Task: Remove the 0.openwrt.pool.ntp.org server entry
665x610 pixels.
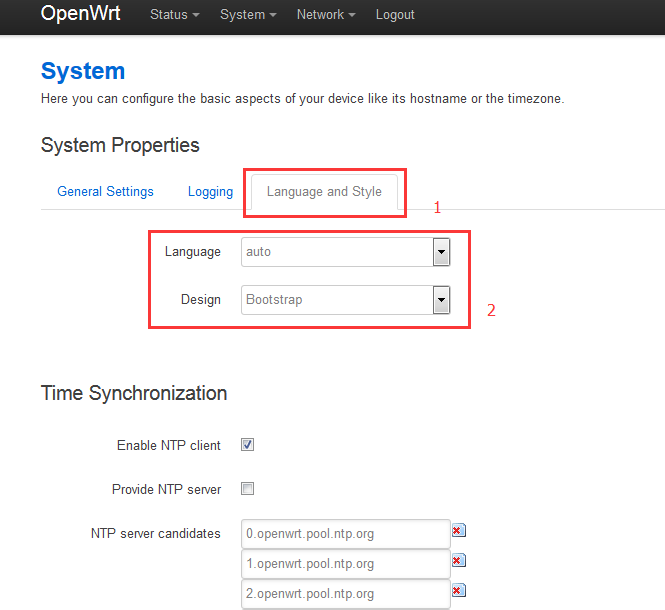Action: tap(458, 531)
